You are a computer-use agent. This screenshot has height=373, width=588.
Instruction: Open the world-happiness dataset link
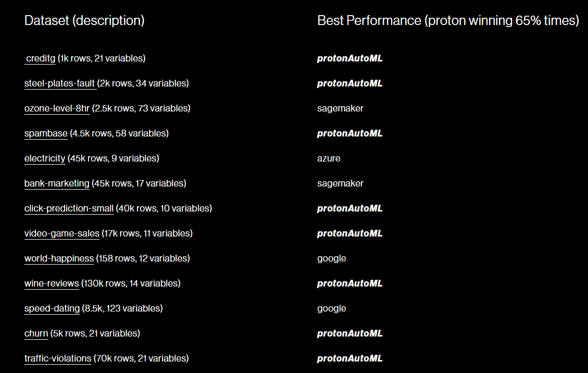pyautogui.click(x=59, y=258)
